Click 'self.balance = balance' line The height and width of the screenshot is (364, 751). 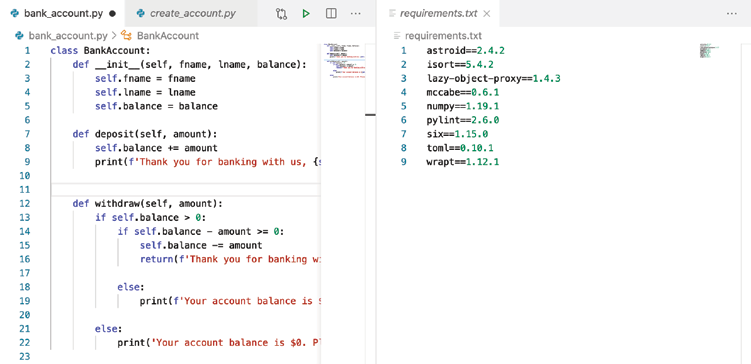[156, 106]
